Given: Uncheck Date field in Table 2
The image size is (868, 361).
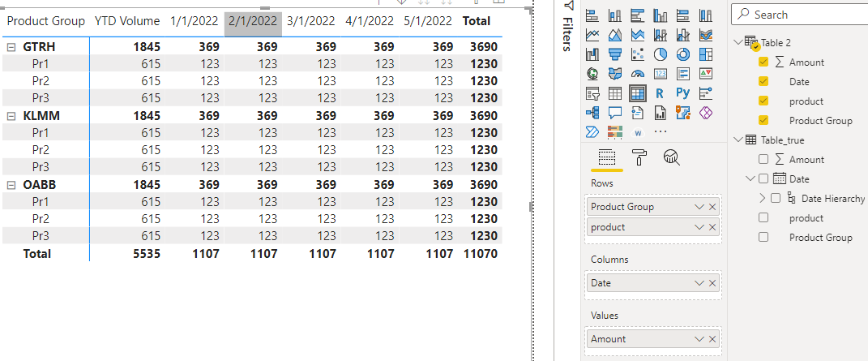Looking at the screenshot, I should coord(763,81).
